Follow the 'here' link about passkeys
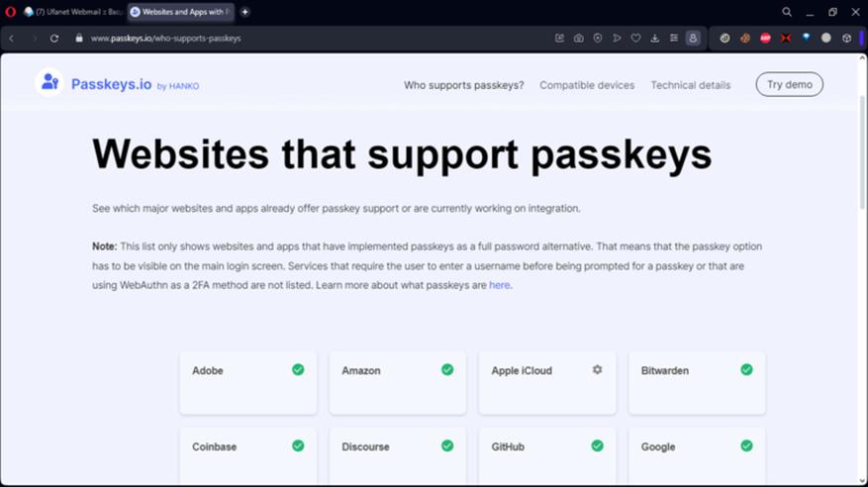Image resolution: width=868 pixels, height=487 pixels. click(499, 285)
